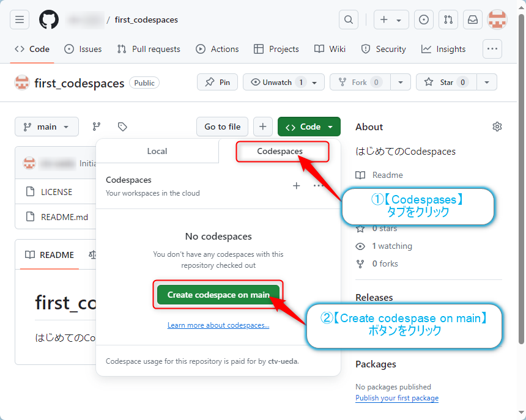Click the Go to file button

coord(223,127)
